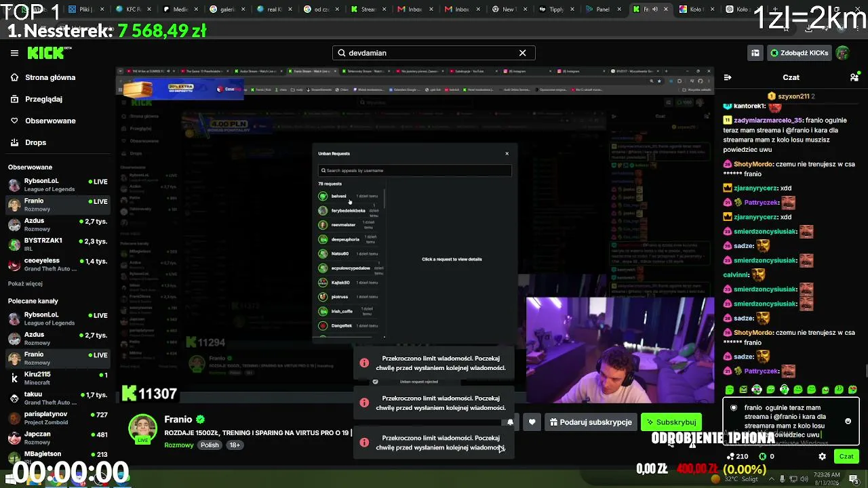This screenshot has height=488, width=868.
Task: Open the user profile avatar menu
Action: coord(843,53)
